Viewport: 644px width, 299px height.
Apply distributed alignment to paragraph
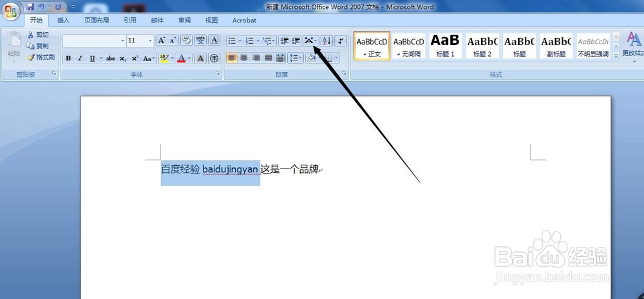[281, 58]
